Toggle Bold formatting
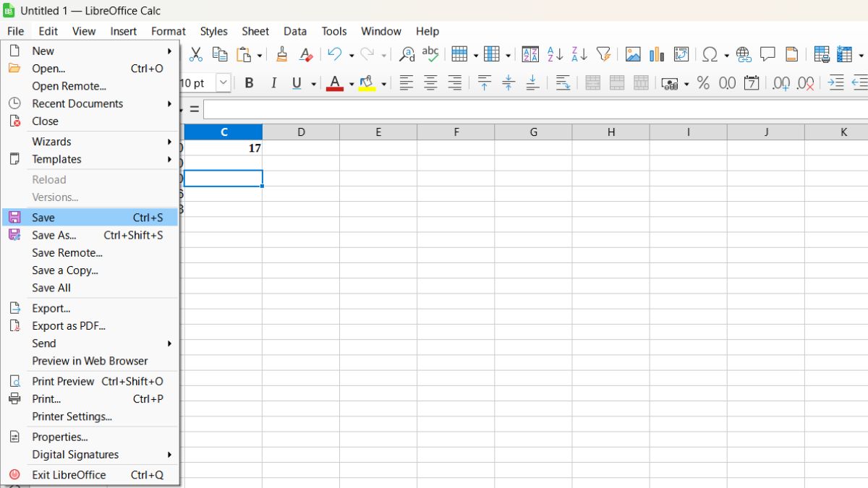Screen dimensions: 868x488 (249, 83)
